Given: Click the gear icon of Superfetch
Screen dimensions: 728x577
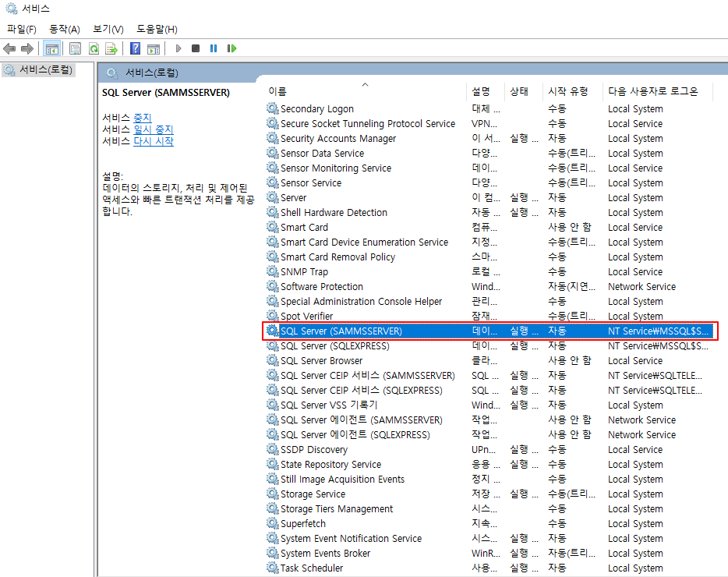Looking at the screenshot, I should (273, 523).
